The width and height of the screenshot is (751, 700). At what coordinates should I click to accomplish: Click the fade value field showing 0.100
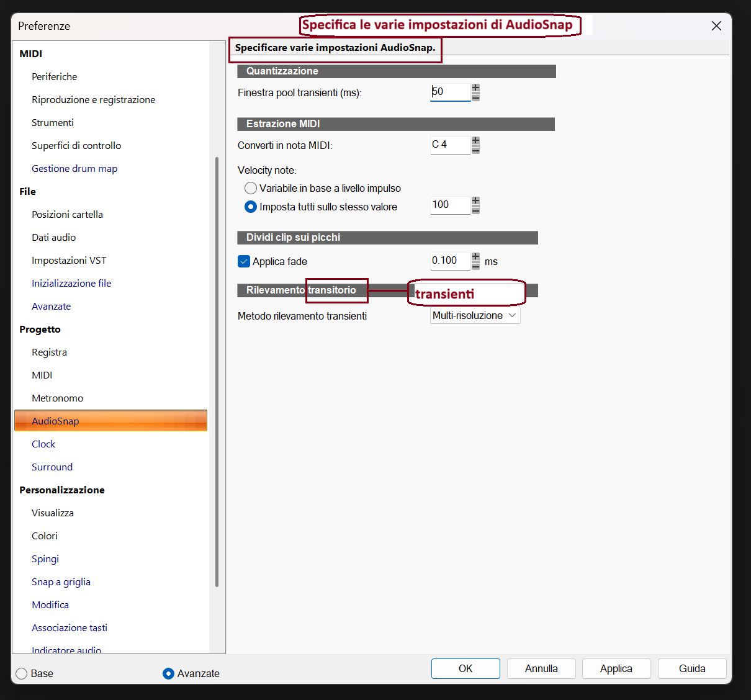point(451,261)
